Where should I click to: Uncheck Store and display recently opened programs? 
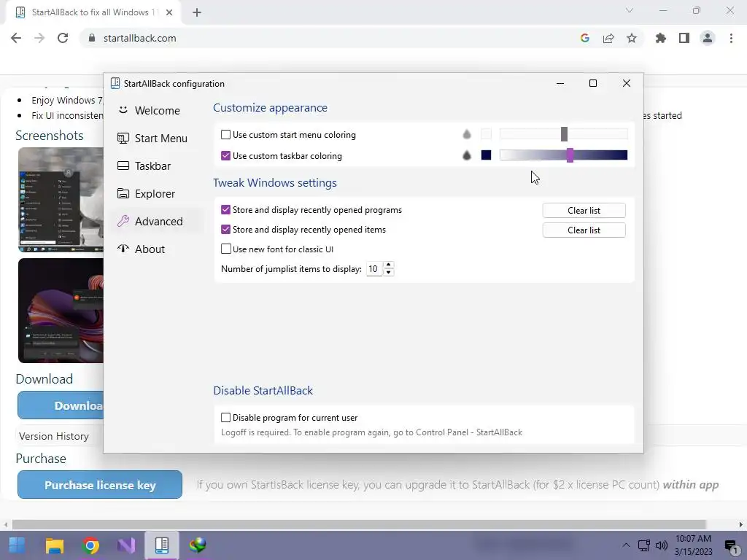pyautogui.click(x=226, y=209)
